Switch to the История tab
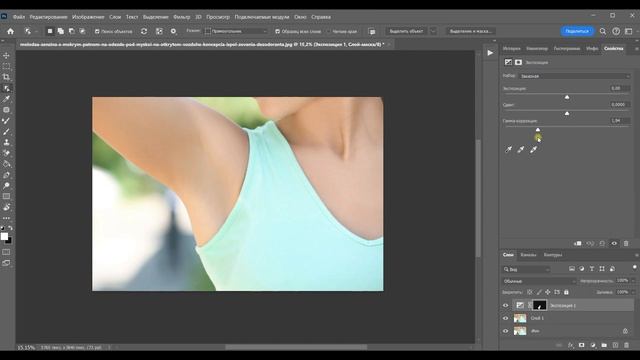640x360 pixels. [x=511, y=49]
